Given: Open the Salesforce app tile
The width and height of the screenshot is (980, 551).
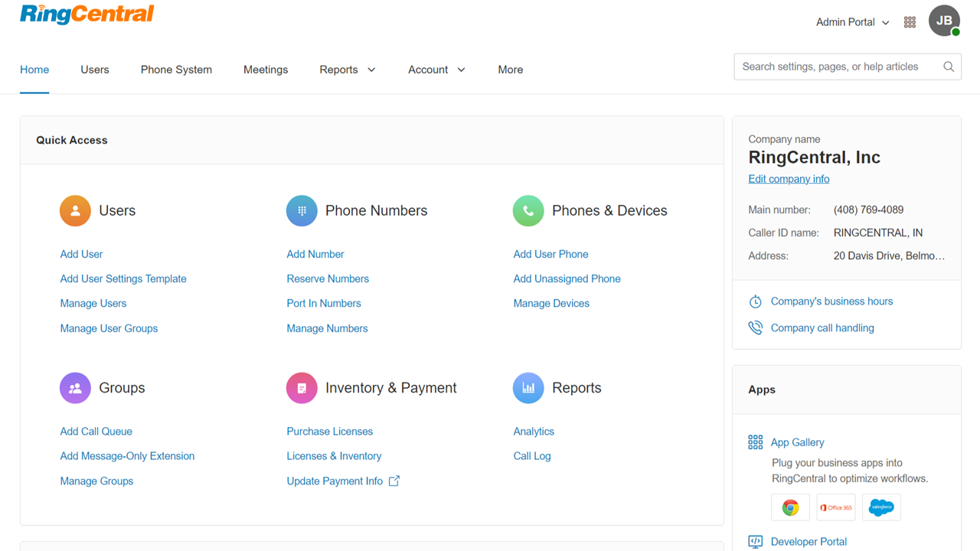Looking at the screenshot, I should click(x=881, y=507).
